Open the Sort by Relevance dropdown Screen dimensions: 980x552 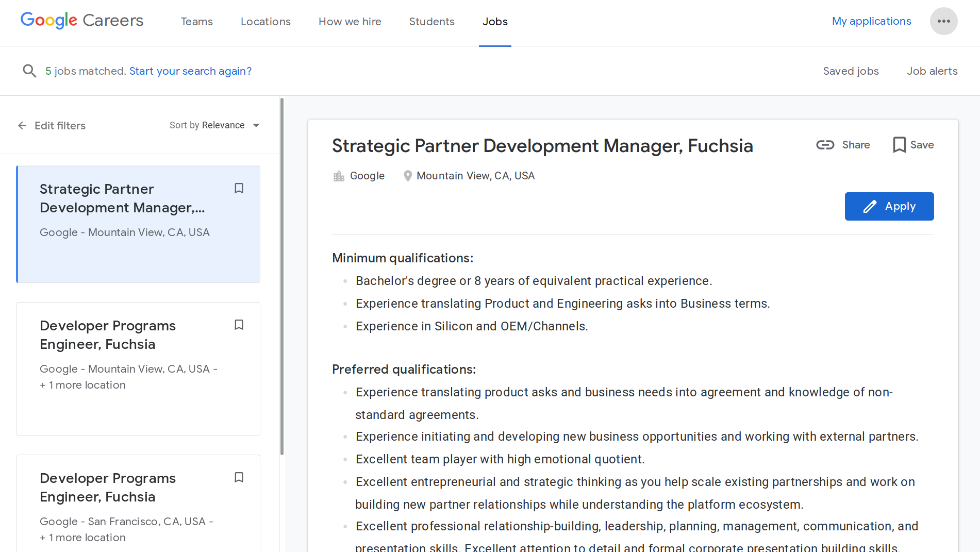[214, 125]
